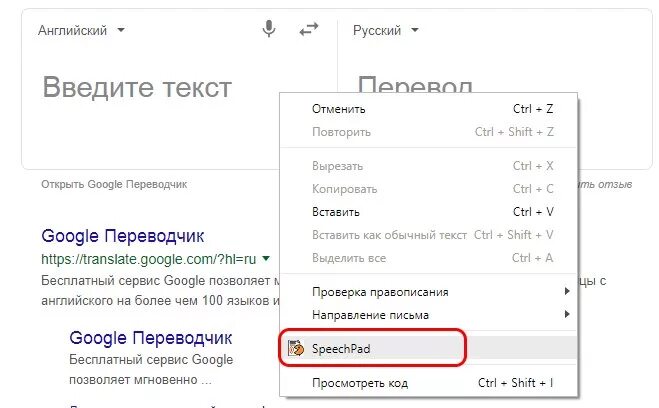Open the indented Google Переводчик sub-result link
Viewport: 659px width, 408px height.
pyautogui.click(x=150, y=338)
